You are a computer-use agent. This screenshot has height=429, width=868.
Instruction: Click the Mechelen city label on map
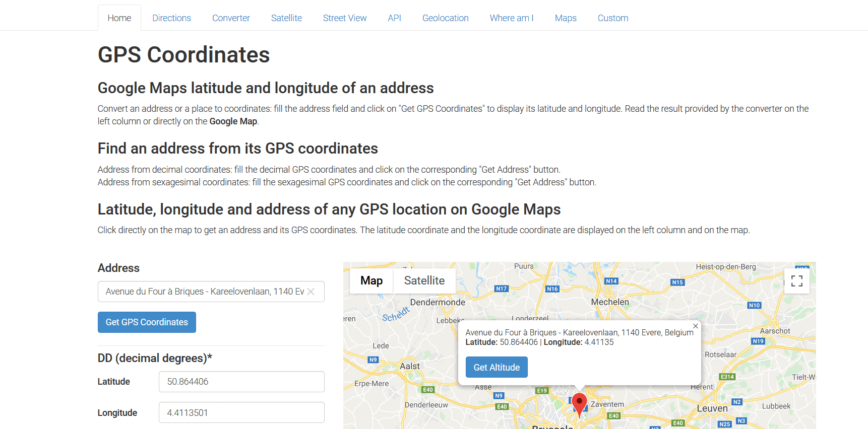tap(610, 302)
